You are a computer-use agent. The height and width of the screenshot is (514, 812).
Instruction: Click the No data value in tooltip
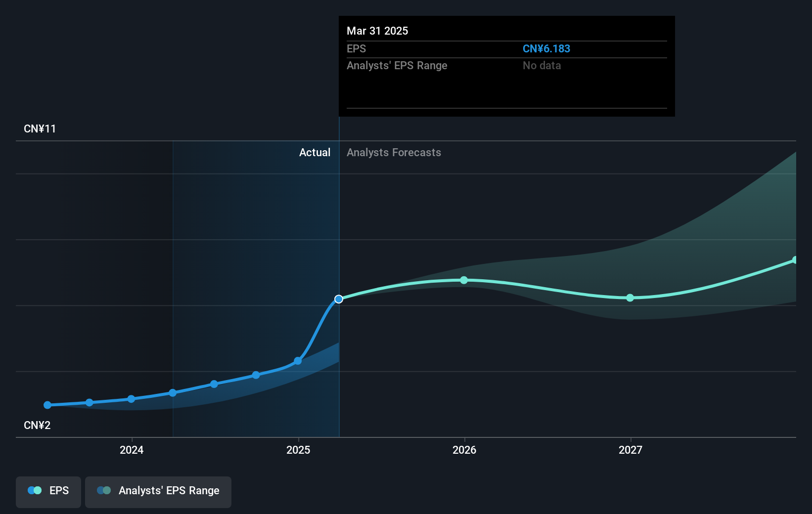(541, 65)
